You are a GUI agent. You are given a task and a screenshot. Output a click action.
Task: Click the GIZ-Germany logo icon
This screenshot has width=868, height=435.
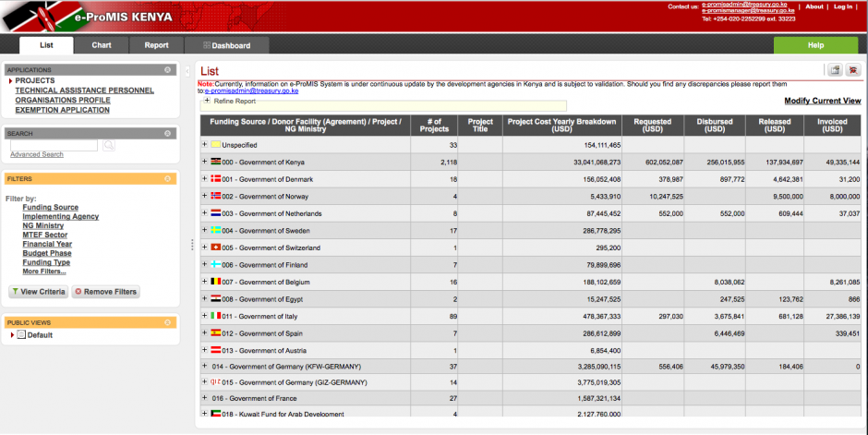click(x=216, y=381)
